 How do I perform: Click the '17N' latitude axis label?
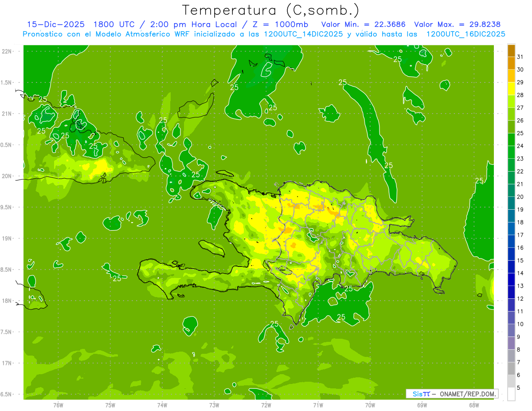(8, 363)
